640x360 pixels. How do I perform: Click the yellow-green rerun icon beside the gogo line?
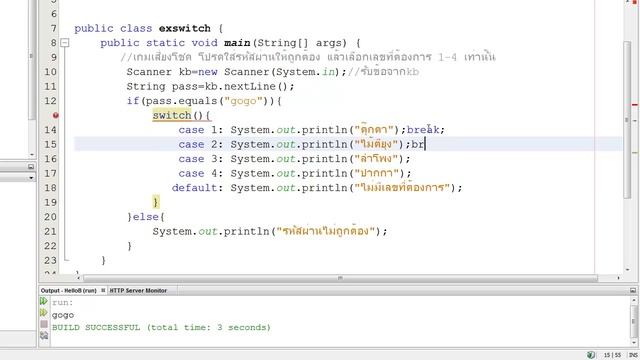click(44, 313)
